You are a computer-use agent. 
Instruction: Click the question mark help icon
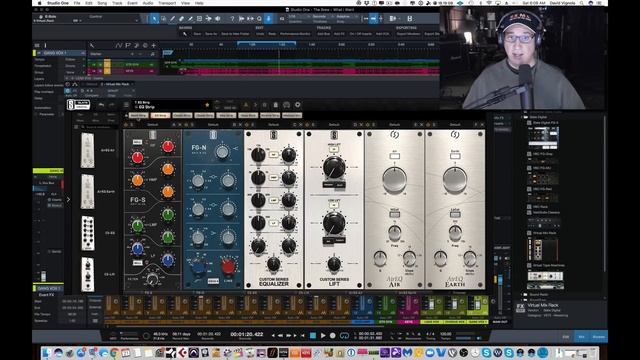pyautogui.click(x=232, y=18)
